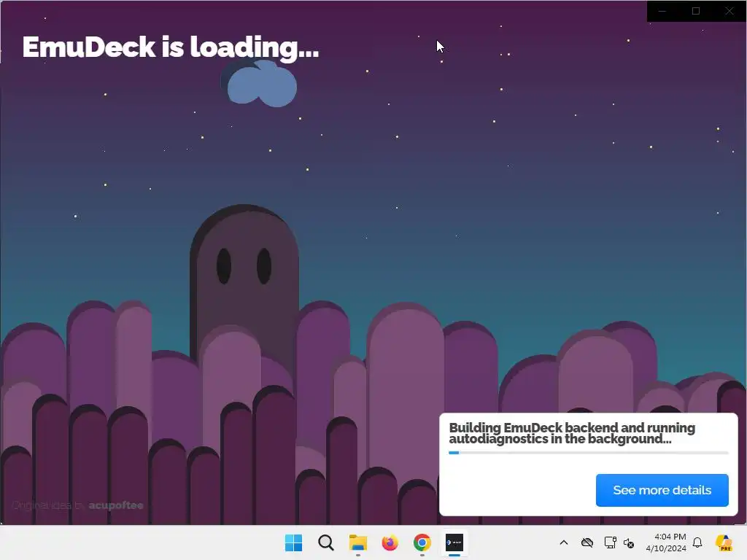This screenshot has width=747, height=560.
Task: Click the 'Building EmuDeck backend' status text
Action: (572, 433)
